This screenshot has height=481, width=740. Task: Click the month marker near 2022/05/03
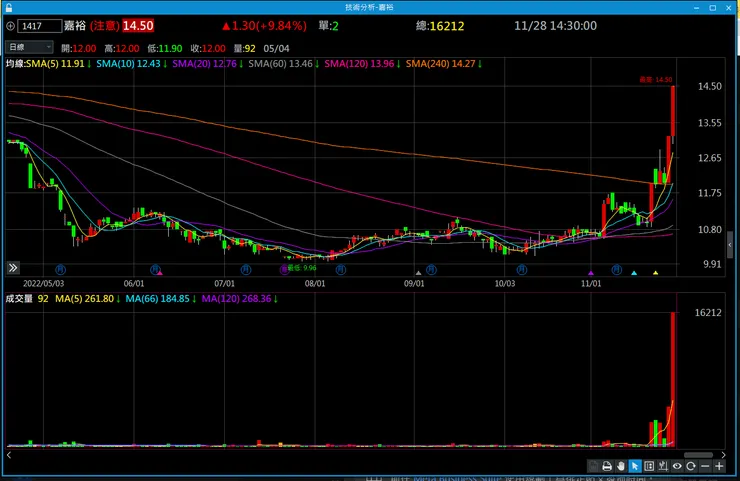[x=60, y=270]
